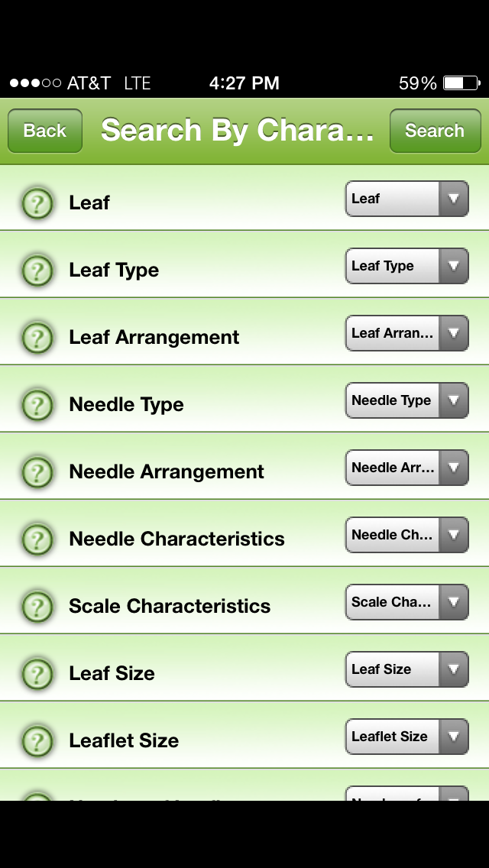Tap the Search button in header

point(436,131)
